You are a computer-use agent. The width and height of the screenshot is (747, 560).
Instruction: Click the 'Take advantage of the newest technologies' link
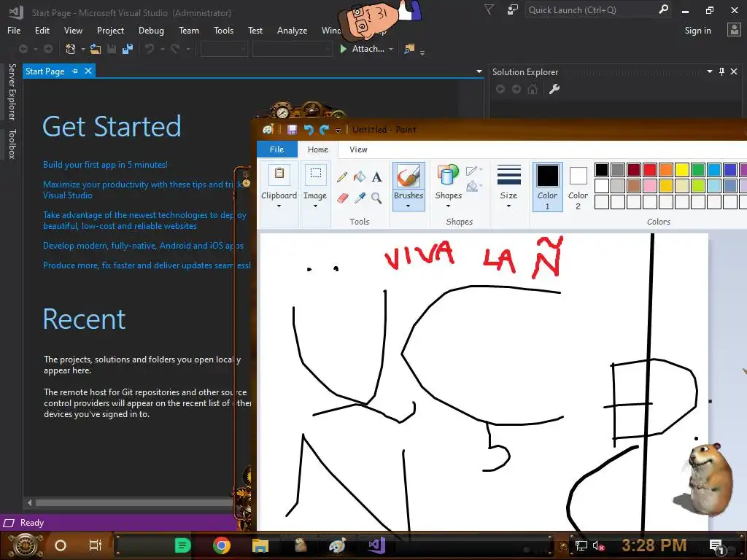pyautogui.click(x=145, y=220)
